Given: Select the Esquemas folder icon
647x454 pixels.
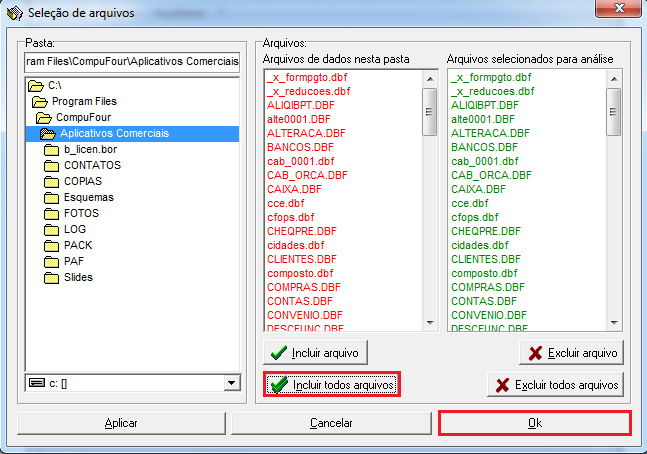Looking at the screenshot, I should pyautogui.click(x=51, y=198).
